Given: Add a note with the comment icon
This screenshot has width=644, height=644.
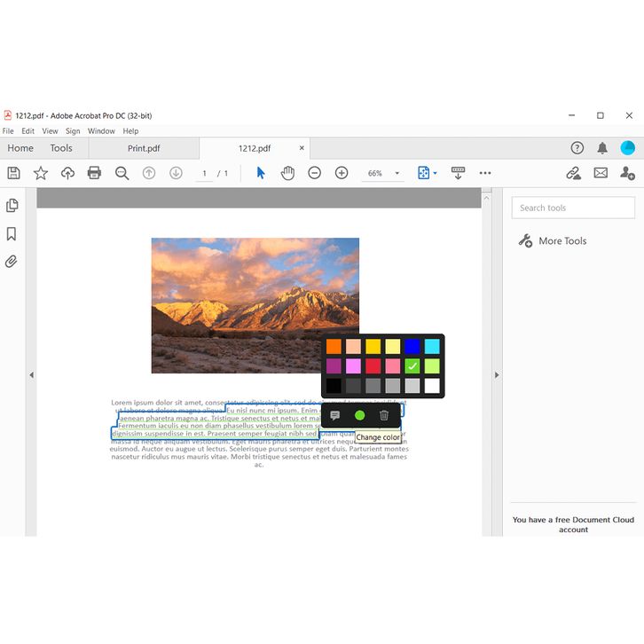Looking at the screenshot, I should tap(335, 415).
